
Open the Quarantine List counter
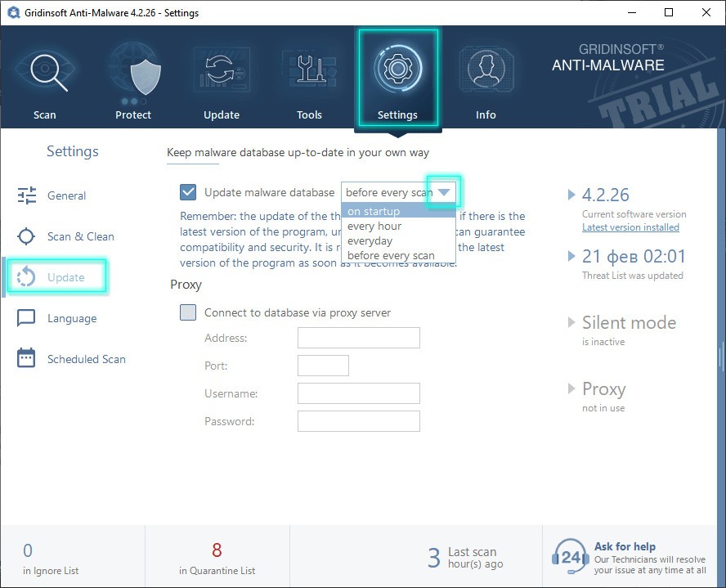click(217, 558)
